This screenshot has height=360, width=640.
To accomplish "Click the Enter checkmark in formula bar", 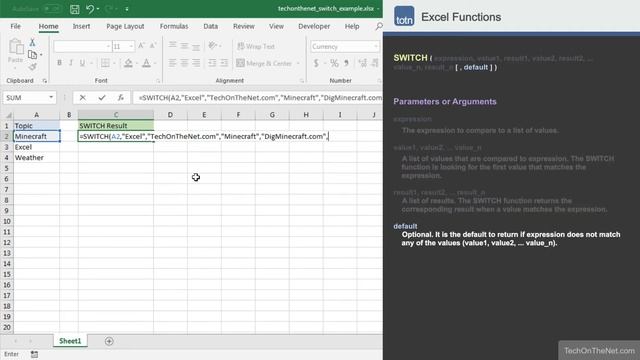I will coord(102,98).
